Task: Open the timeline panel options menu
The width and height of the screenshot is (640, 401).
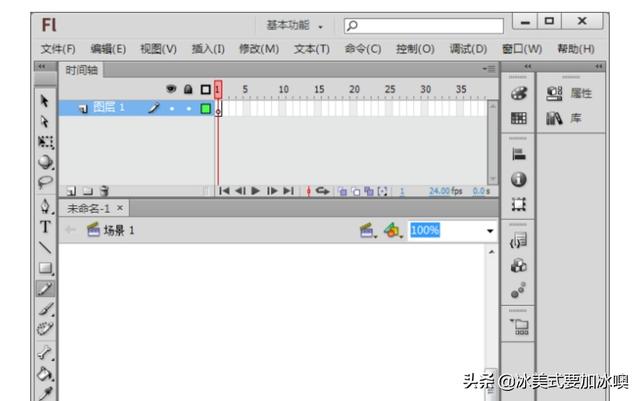Action: pos(488,69)
